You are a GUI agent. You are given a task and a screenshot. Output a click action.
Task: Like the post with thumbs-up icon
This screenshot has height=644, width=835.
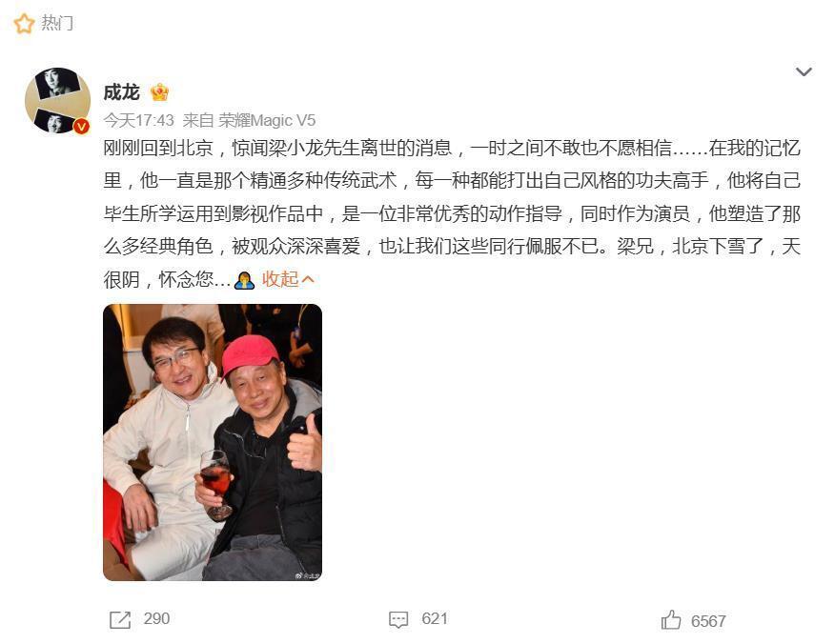coord(671,619)
